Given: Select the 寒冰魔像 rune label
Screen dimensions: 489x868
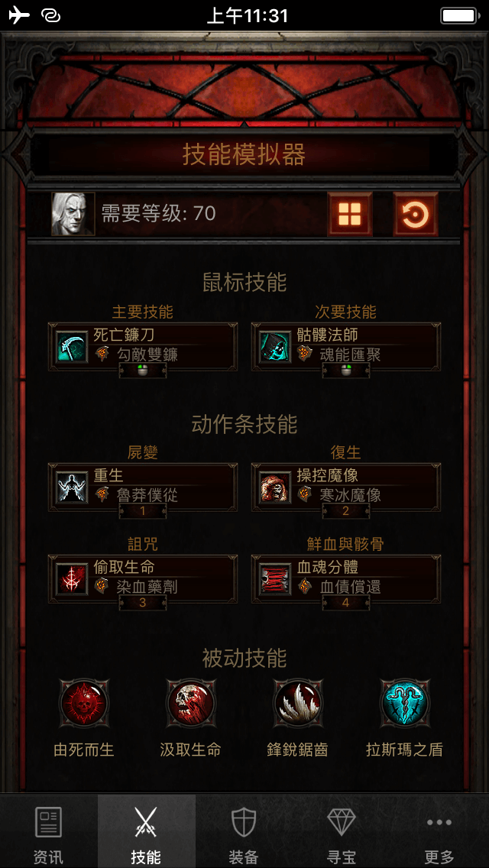Looking at the screenshot, I should (351, 495).
